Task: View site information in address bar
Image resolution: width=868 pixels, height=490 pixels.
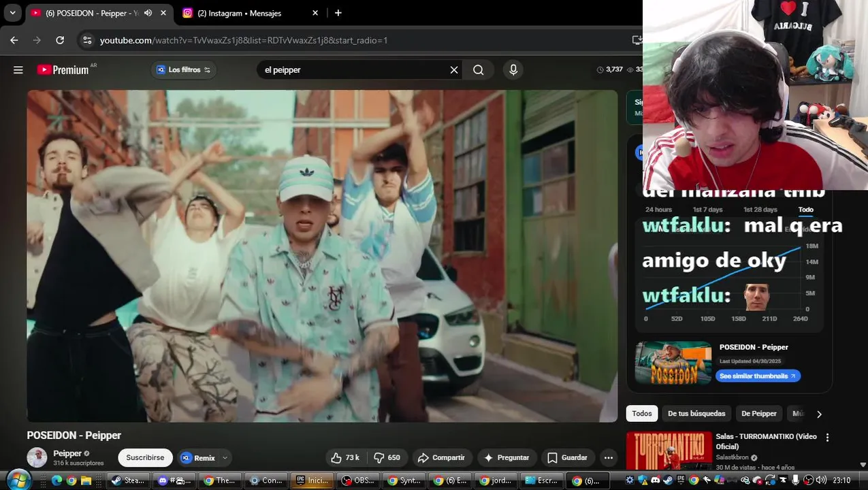Action: coord(87,40)
